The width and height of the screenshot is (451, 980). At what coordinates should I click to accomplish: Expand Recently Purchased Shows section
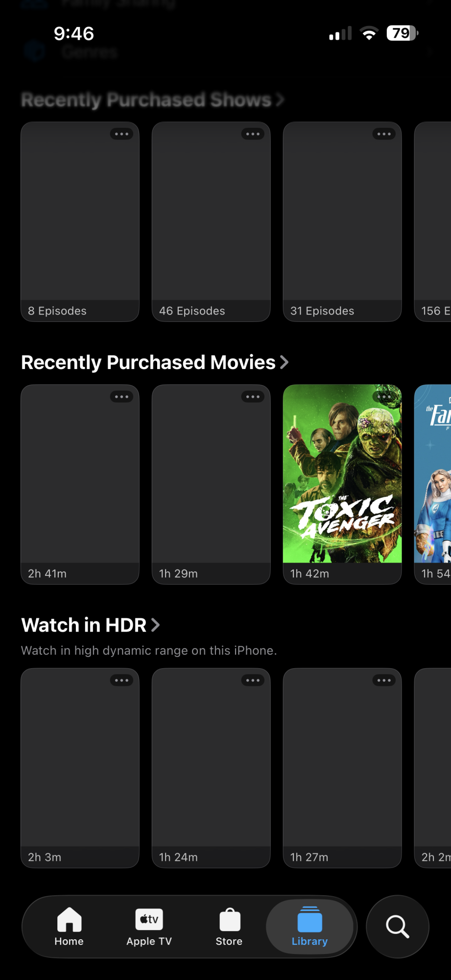pyautogui.click(x=152, y=100)
